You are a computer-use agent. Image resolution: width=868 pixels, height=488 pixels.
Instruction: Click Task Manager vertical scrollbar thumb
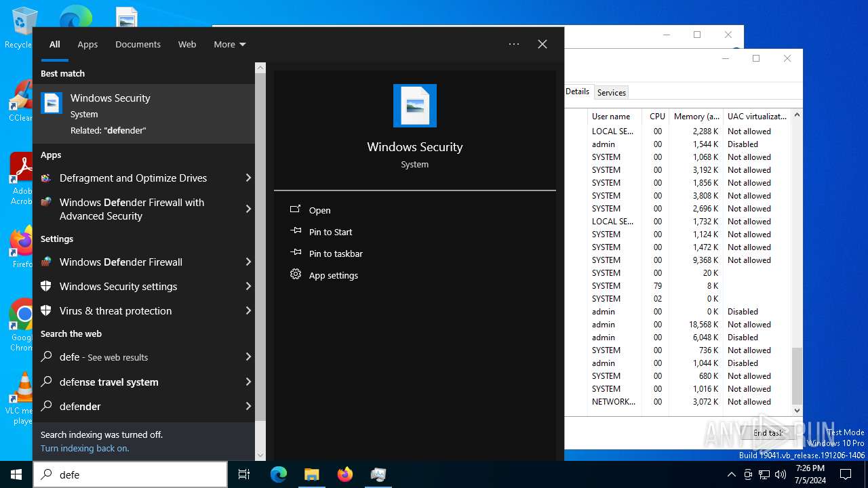click(797, 375)
